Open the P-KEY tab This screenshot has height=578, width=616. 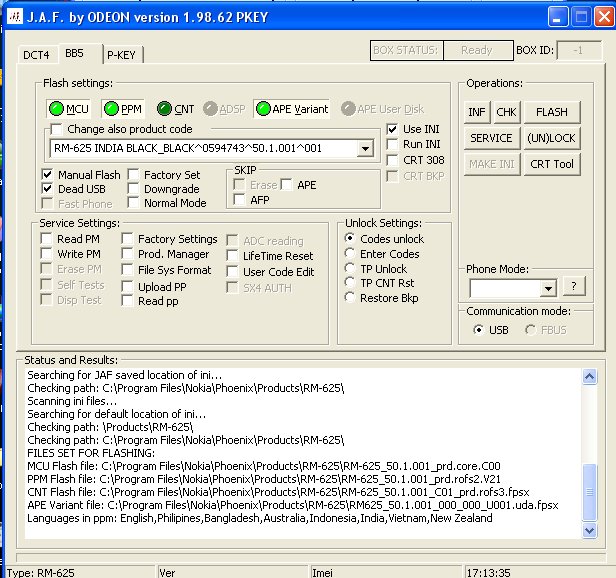point(121,55)
